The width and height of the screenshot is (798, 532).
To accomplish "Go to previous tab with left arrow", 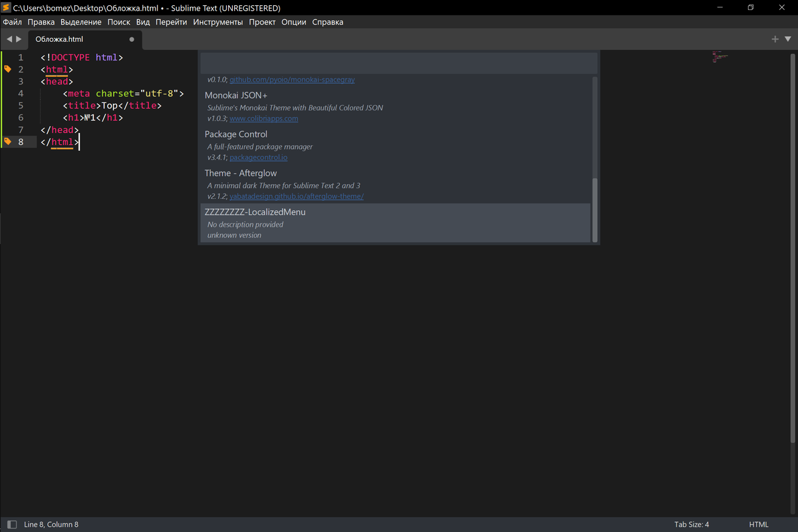I will tap(9, 39).
